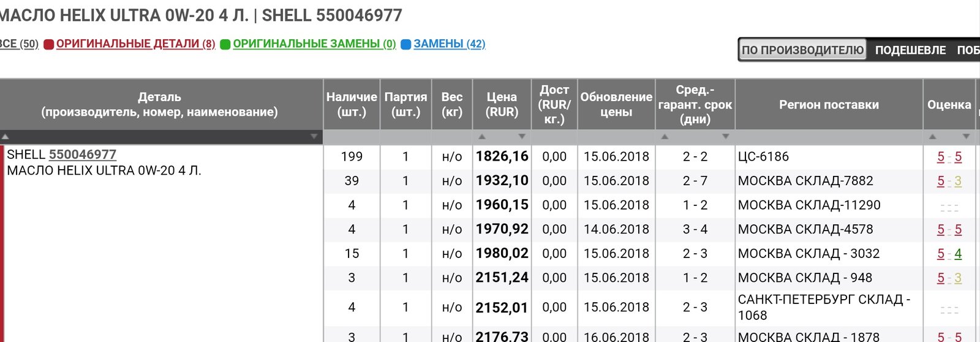Screen dimensions: 980x342
Task: Sort part name descending arrow
Action: click(314, 137)
